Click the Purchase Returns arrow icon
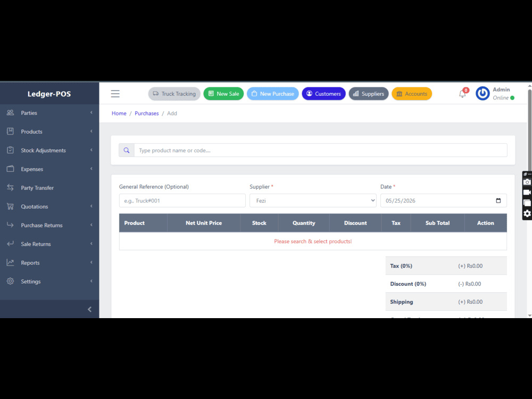This screenshot has width=532, height=399. click(10, 225)
